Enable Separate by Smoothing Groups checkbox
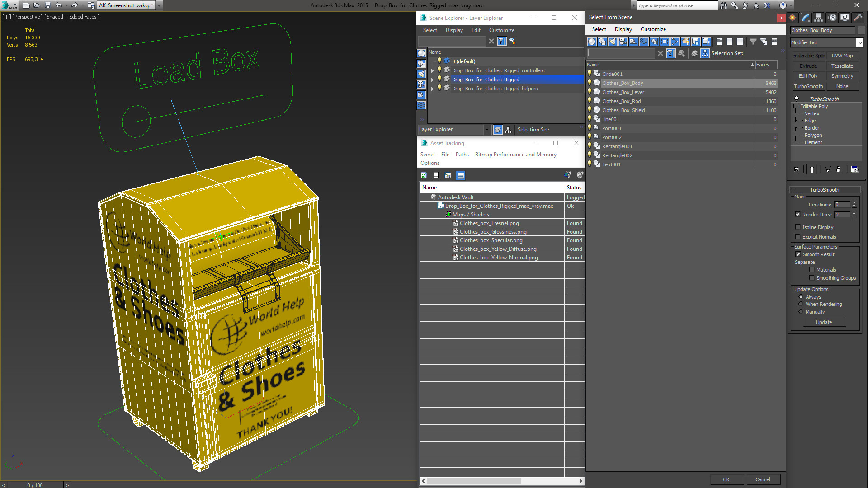The height and width of the screenshot is (488, 868). coord(811,278)
